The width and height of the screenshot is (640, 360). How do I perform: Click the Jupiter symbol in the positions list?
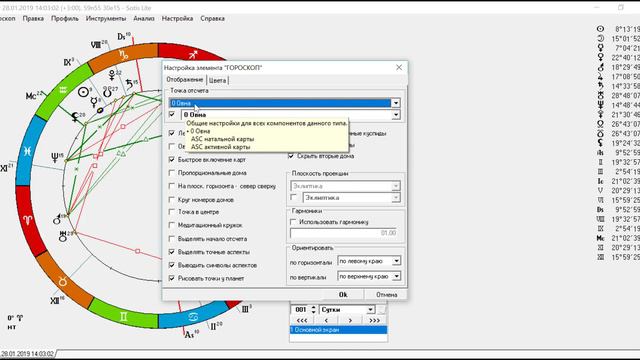tap(600, 76)
